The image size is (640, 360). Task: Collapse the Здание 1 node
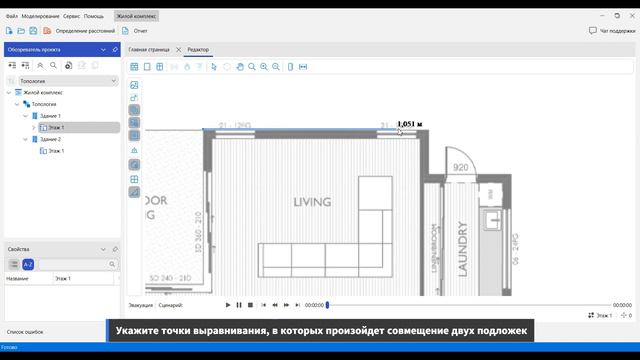coord(25,116)
